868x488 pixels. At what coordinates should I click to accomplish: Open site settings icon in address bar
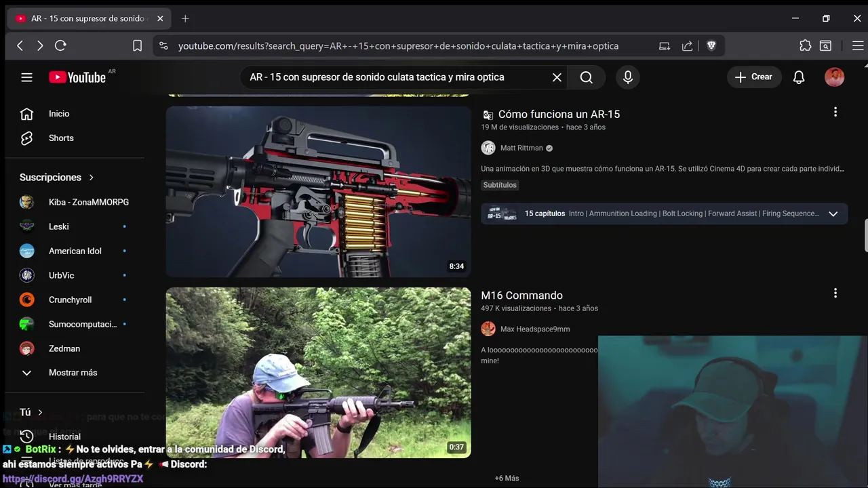point(163,46)
